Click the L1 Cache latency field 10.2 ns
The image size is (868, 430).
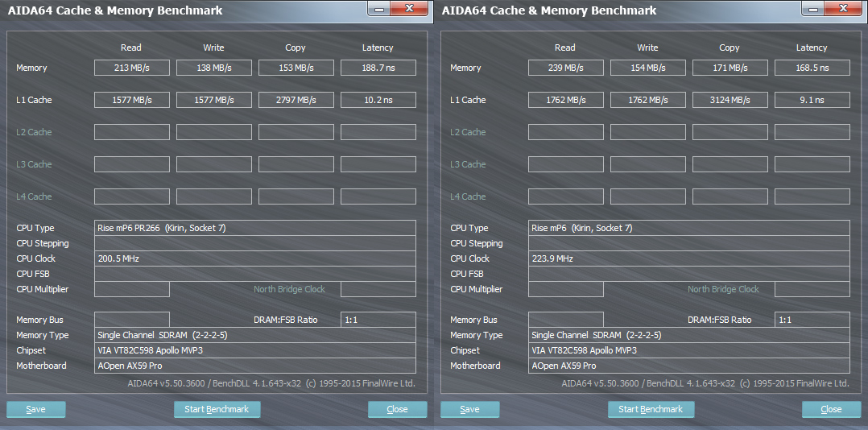tap(378, 100)
